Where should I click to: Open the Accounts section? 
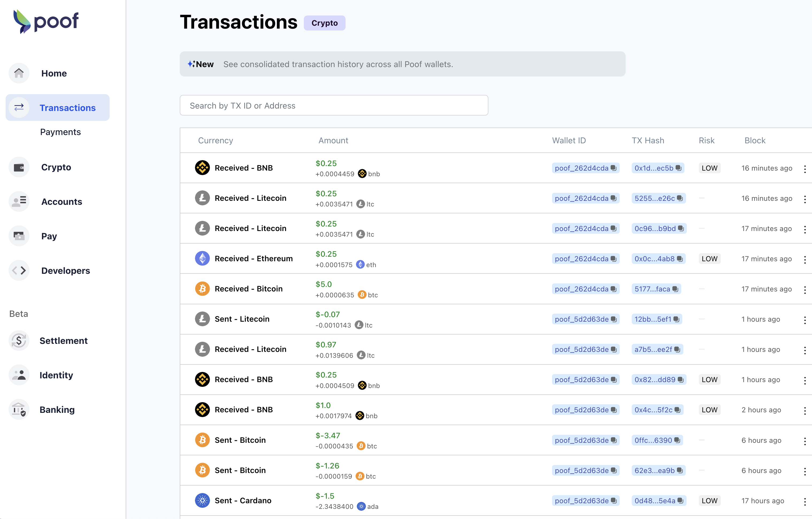(x=61, y=202)
